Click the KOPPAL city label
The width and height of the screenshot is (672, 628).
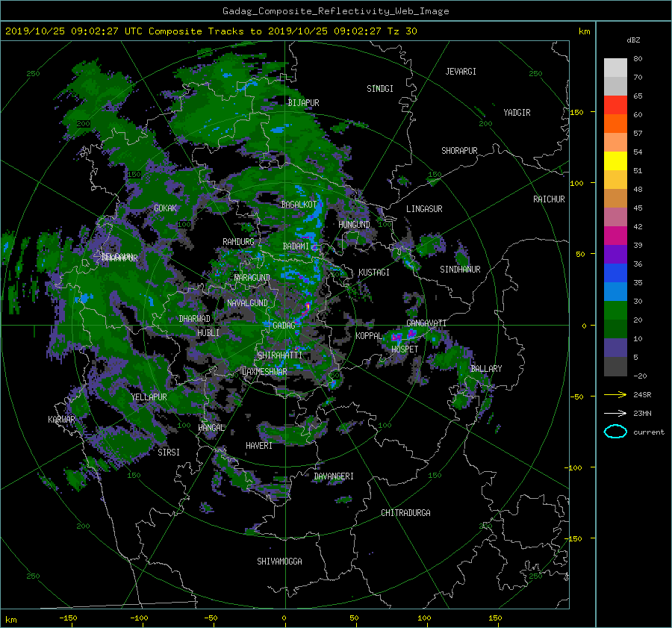369,335
